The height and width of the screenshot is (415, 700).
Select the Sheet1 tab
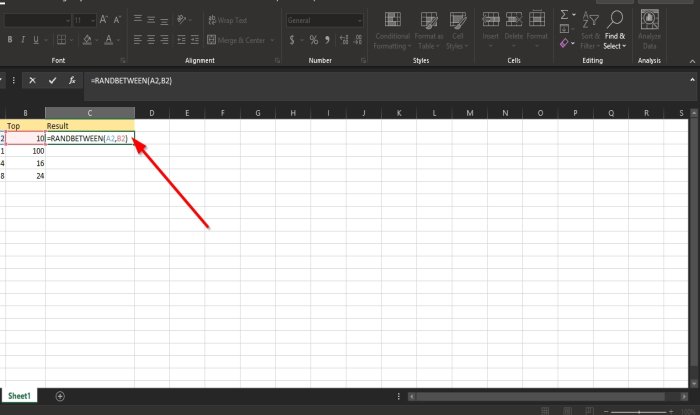pos(19,396)
